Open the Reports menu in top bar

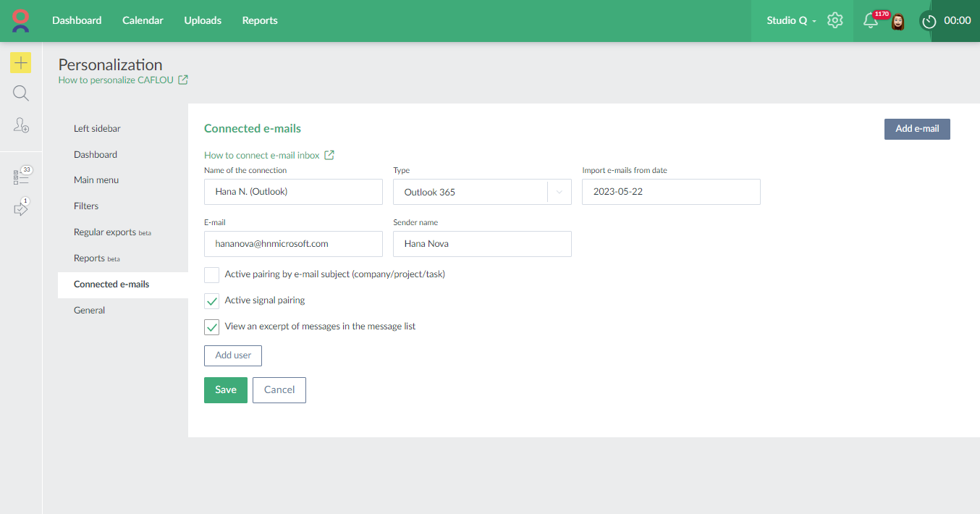tap(260, 20)
